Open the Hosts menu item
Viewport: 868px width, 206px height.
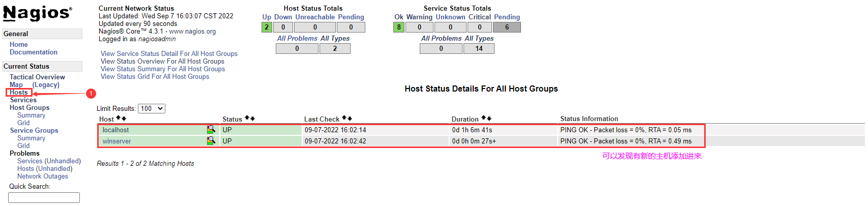(x=19, y=92)
